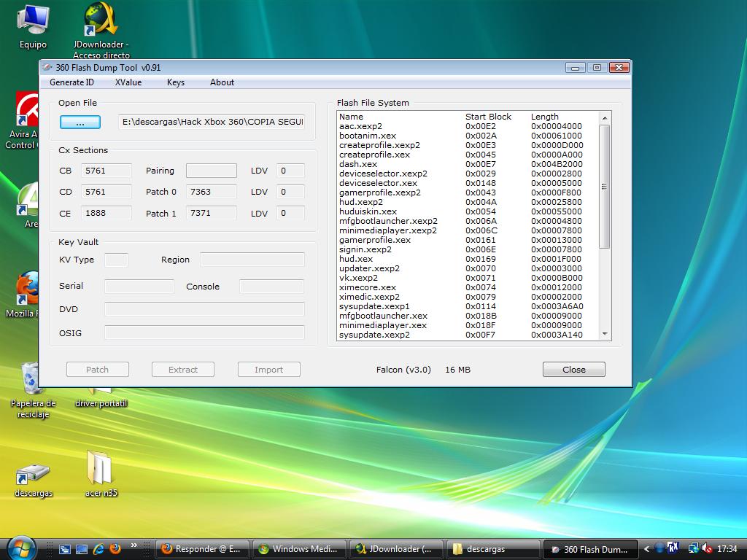Click the KV Type field
The width and height of the screenshot is (747, 560).
tap(116, 260)
